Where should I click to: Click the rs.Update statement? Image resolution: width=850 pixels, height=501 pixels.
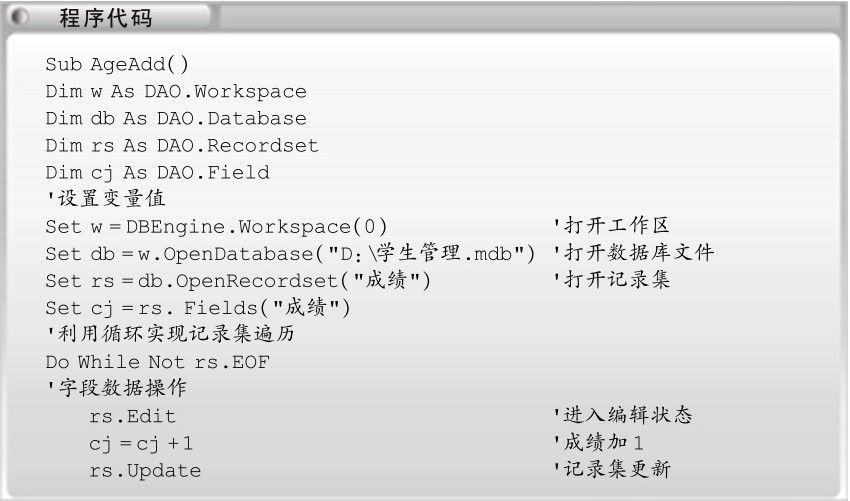(x=145, y=471)
